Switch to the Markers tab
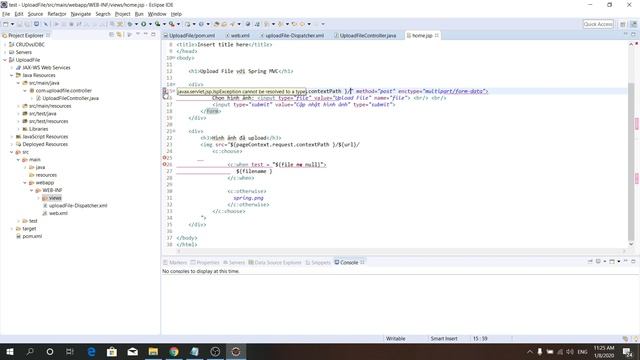 click(175, 262)
